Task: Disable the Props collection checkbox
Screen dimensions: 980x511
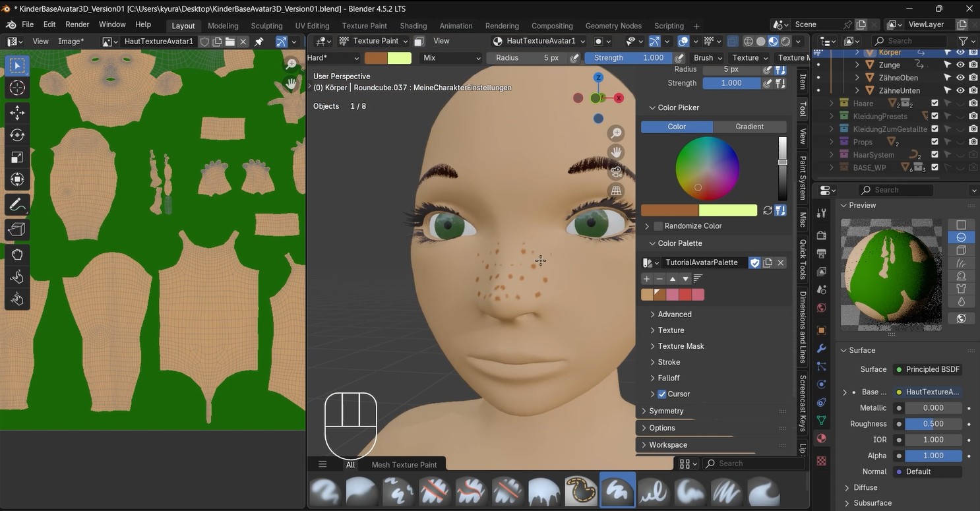Action: point(934,141)
